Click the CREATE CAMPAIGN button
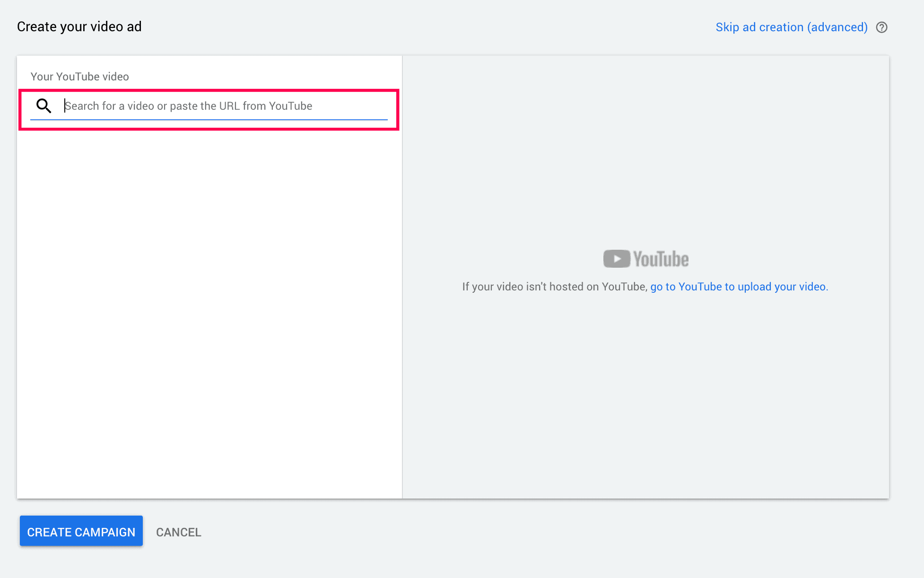This screenshot has width=924, height=578. coord(81,532)
